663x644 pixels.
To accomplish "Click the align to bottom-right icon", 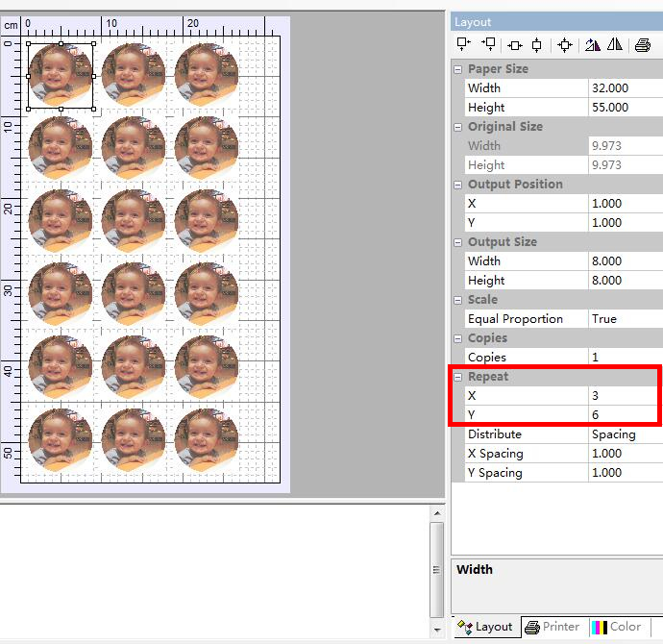I will 488,44.
